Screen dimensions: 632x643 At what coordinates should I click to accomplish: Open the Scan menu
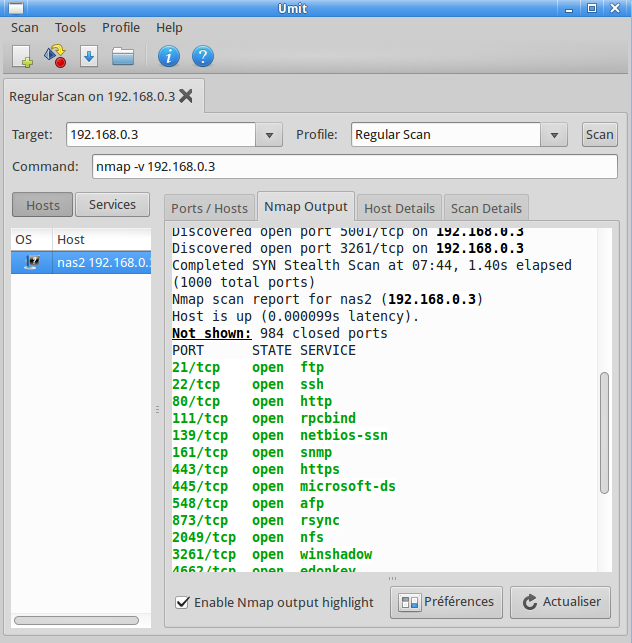(x=25, y=28)
